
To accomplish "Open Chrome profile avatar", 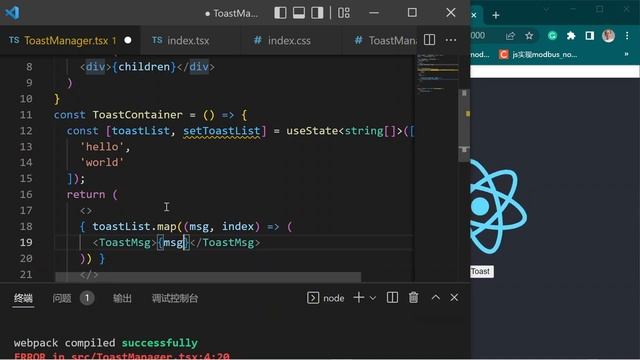I will coord(608,36).
